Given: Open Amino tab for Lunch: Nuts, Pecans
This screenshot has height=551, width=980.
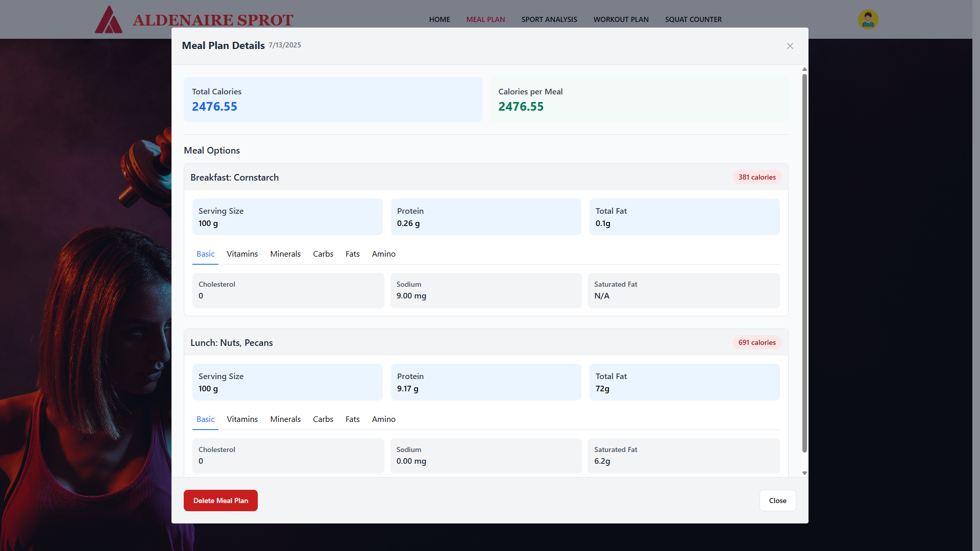Looking at the screenshot, I should point(383,419).
